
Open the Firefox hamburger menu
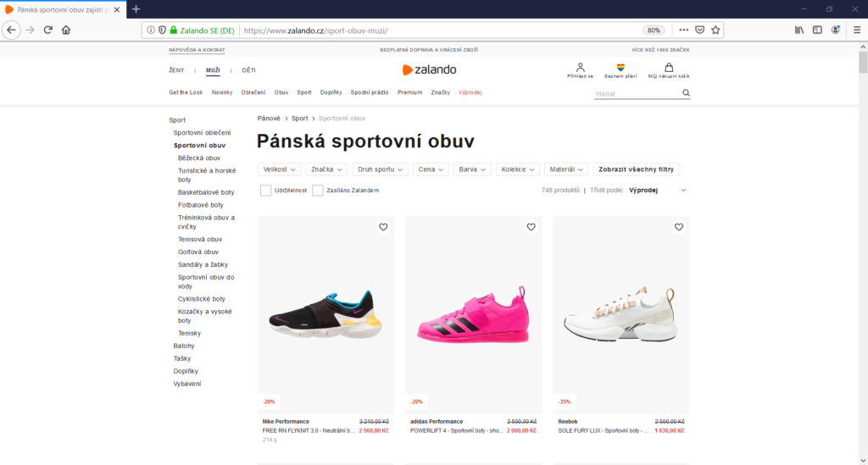[857, 30]
